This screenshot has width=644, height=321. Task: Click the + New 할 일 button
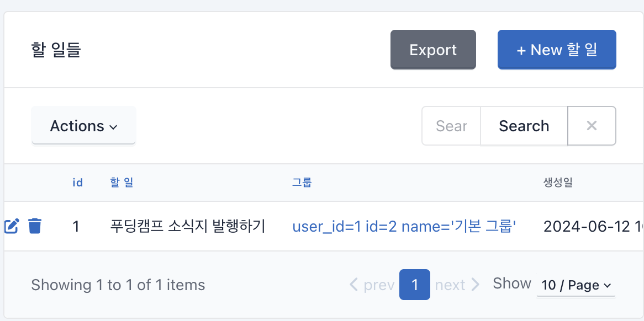(557, 50)
